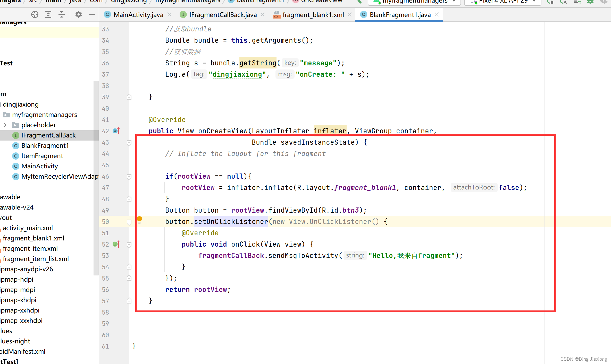Fold anonymous listener at line 50
The width and height of the screenshot is (611, 364).
click(129, 222)
